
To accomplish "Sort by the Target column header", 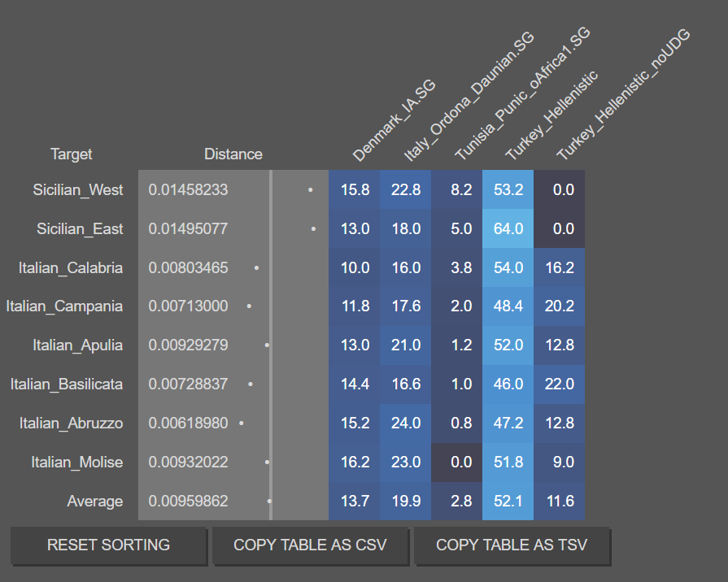I will point(71,154).
